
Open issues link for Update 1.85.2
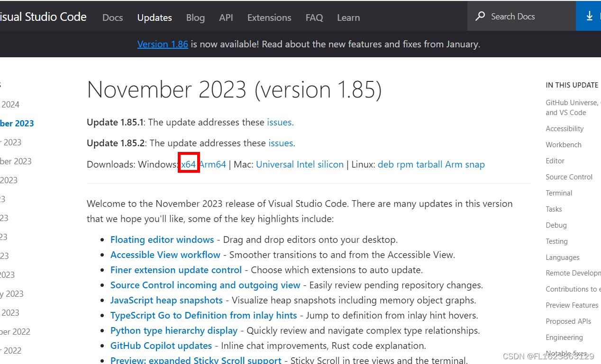pos(281,143)
